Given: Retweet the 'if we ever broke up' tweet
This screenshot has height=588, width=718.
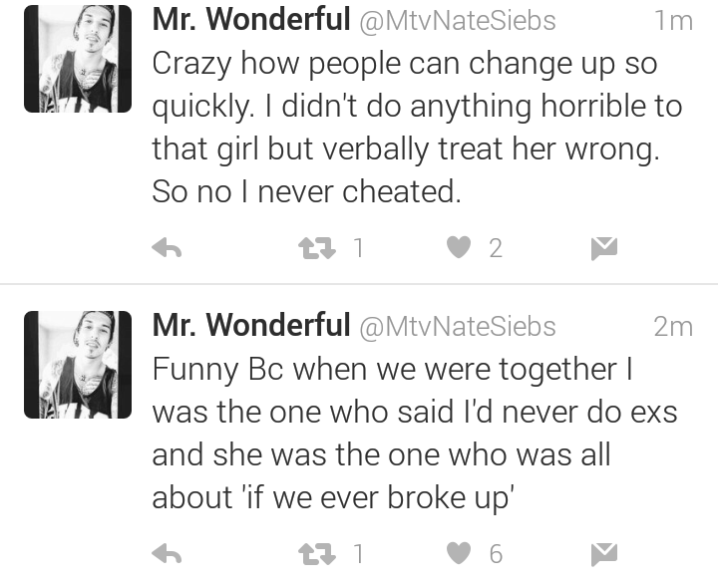Looking at the screenshot, I should coord(317,554).
